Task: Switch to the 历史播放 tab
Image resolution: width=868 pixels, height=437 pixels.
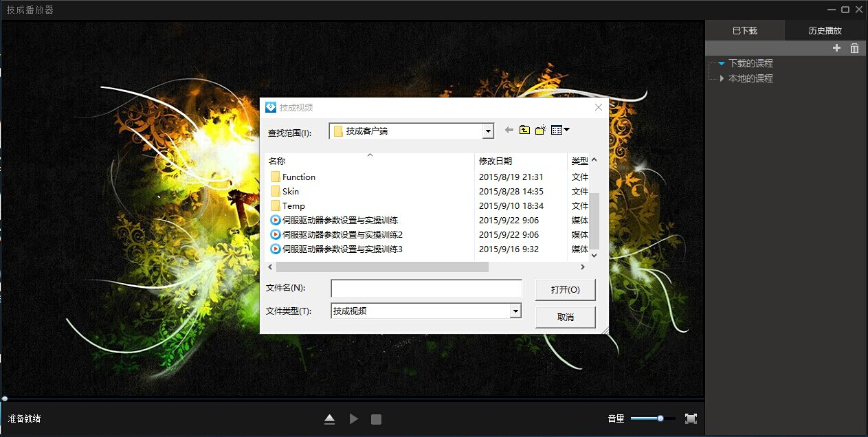Action: (x=825, y=30)
